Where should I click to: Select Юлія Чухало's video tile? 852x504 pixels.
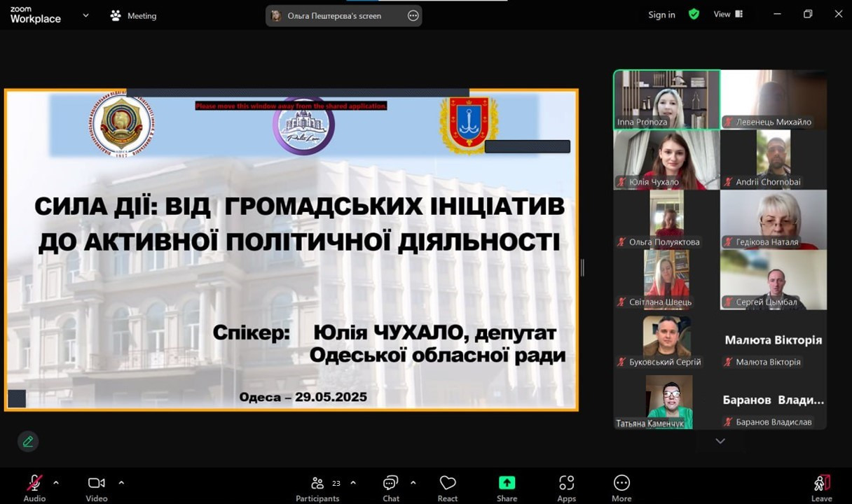click(x=667, y=160)
